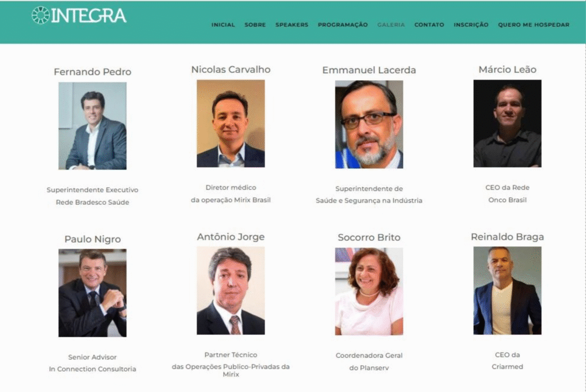Click Fernando Pedro's photo

tap(92, 126)
